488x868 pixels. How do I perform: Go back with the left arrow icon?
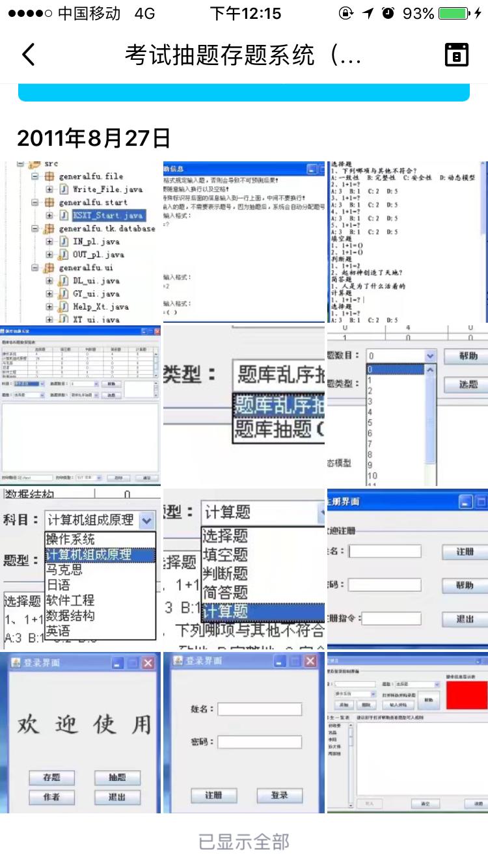tap(29, 55)
